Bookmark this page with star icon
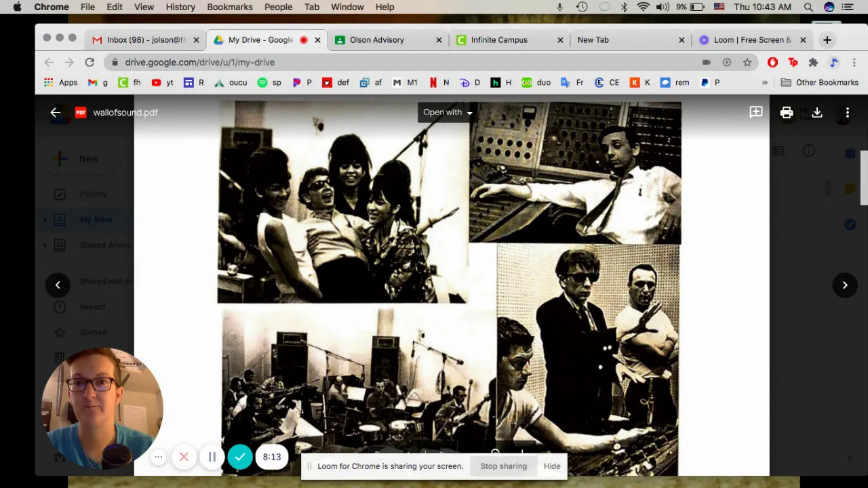The height and width of the screenshot is (488, 868). tap(747, 62)
